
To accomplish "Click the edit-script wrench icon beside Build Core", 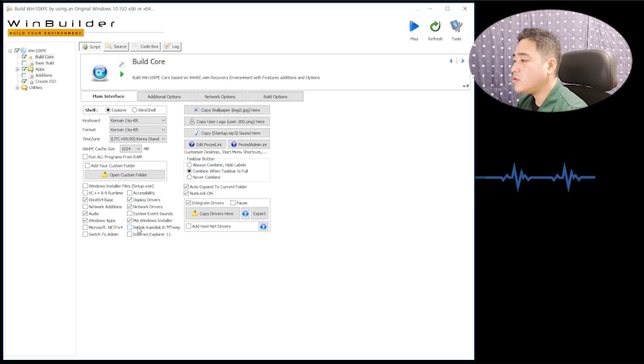I will tap(121, 64).
